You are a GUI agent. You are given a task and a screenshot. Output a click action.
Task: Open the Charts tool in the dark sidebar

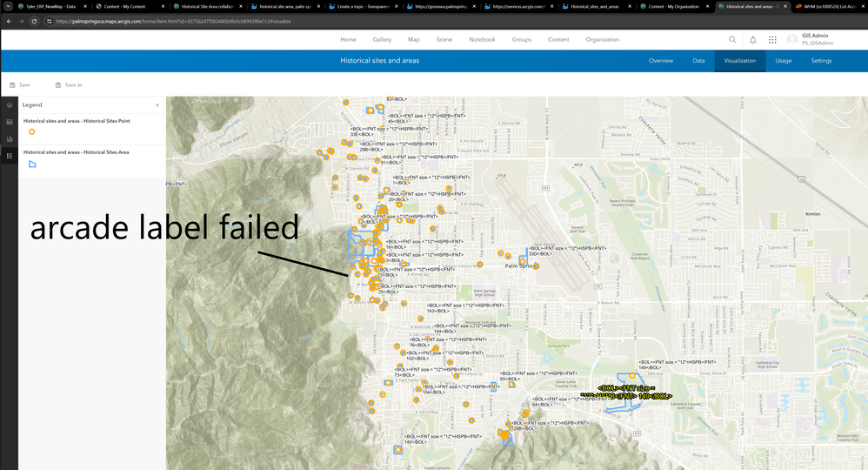point(10,139)
